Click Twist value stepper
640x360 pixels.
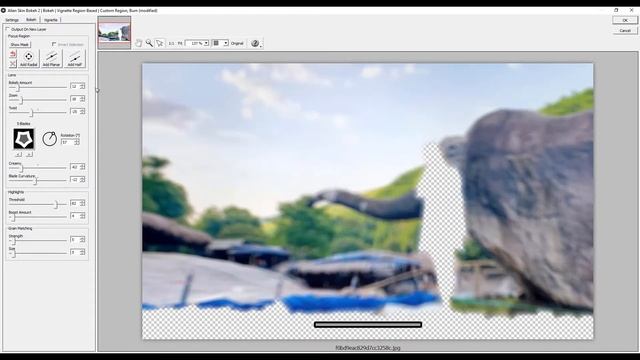pos(82,111)
